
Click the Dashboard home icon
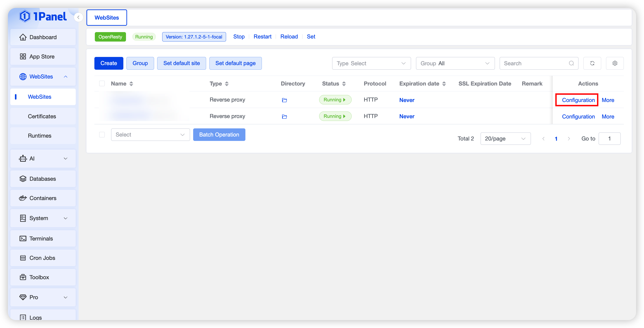[x=23, y=37]
